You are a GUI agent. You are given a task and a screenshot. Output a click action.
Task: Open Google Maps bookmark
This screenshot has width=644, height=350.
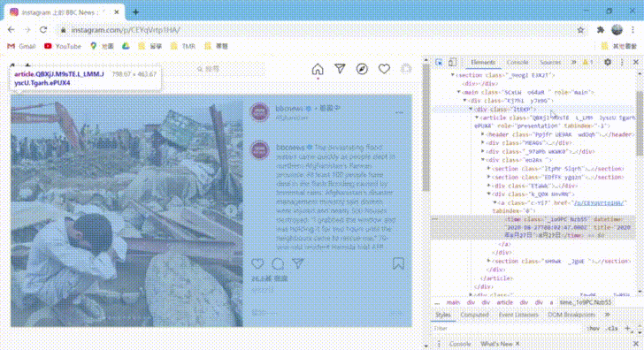102,46
